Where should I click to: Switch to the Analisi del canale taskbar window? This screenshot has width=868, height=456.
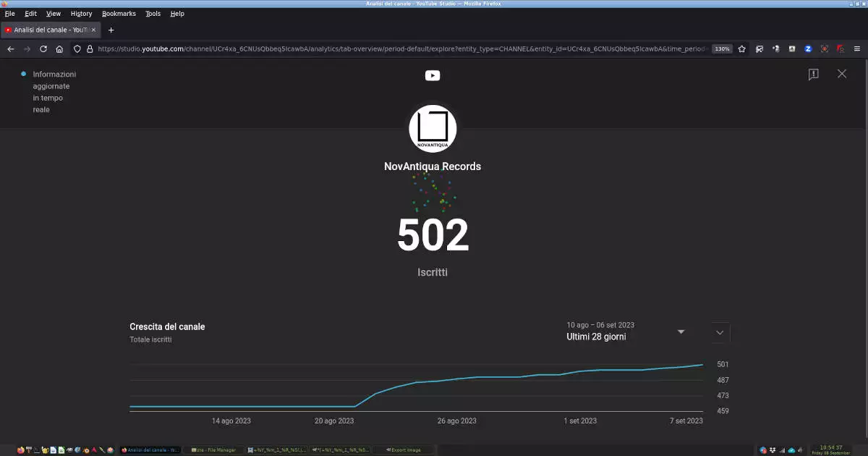[x=150, y=450]
